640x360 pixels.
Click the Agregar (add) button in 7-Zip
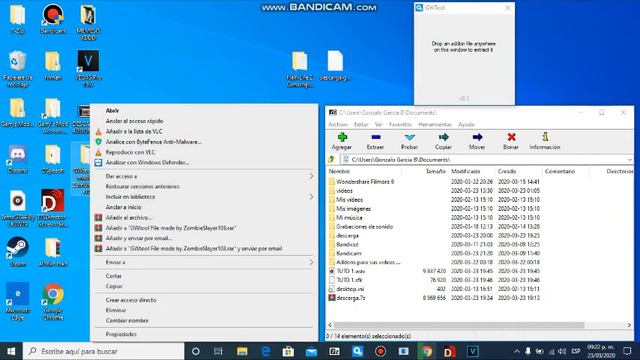coord(342,141)
